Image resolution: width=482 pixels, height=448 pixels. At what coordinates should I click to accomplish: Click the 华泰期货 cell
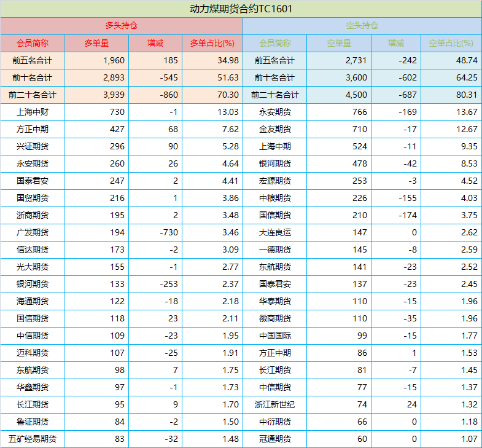pos(275,301)
